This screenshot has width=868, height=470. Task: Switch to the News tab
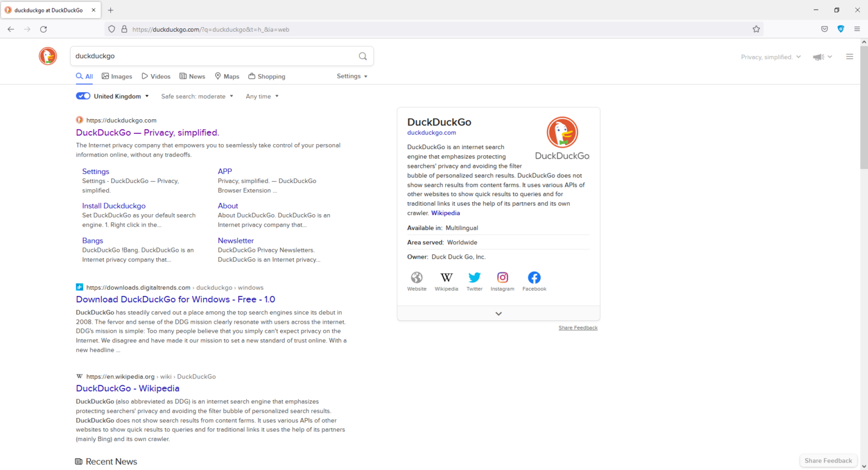[x=192, y=76]
